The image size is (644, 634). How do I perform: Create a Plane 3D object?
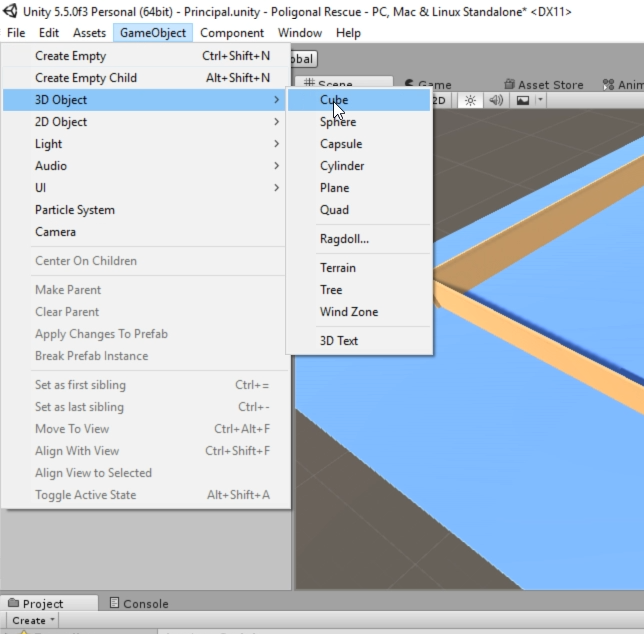pyautogui.click(x=359, y=188)
